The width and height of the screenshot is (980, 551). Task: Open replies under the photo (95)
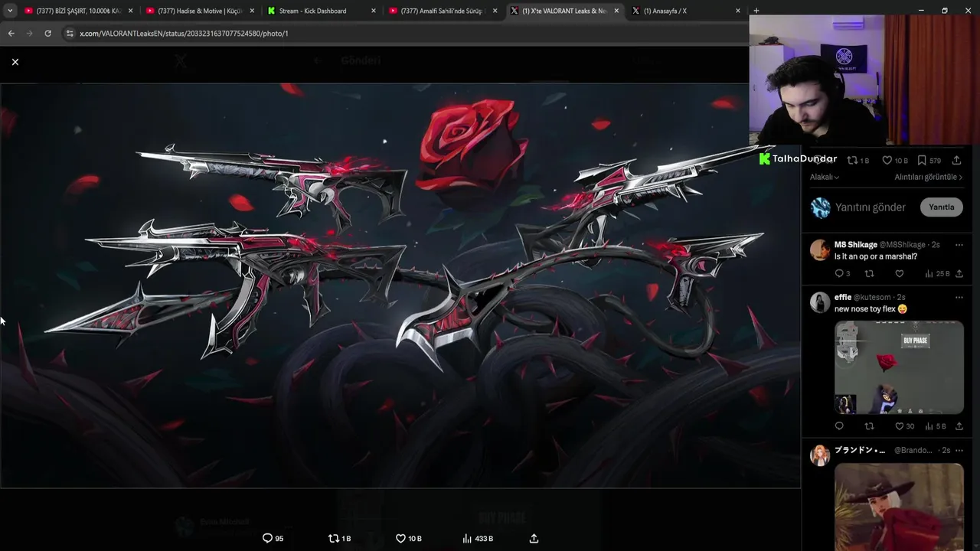[273, 539]
